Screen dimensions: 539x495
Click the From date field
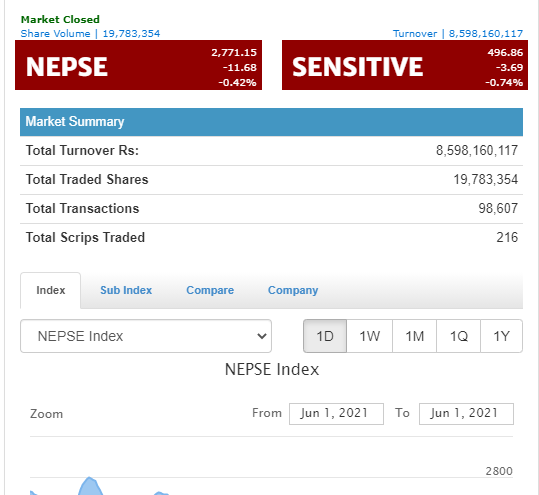tap(336, 414)
